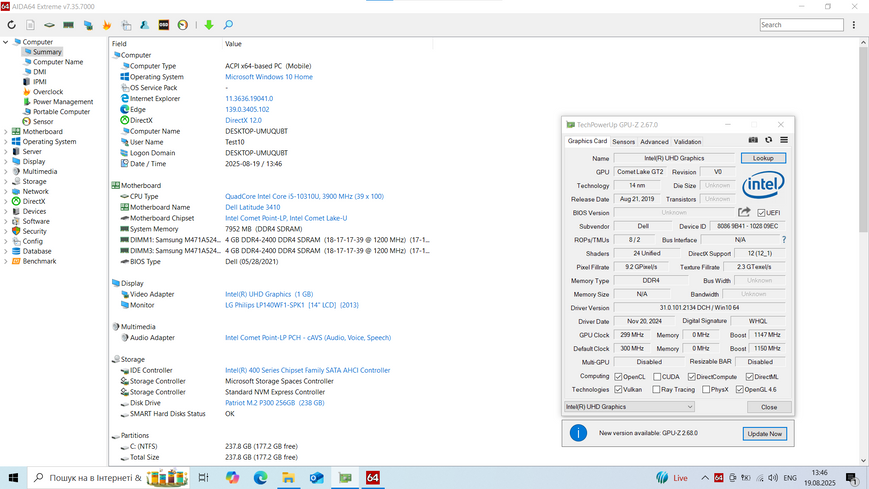Toggle the DirectCompute checkbox
This screenshot has width=869, height=489.
click(691, 376)
